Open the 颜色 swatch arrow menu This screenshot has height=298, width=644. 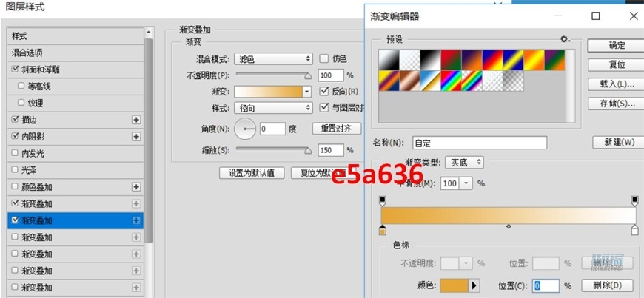tap(474, 285)
